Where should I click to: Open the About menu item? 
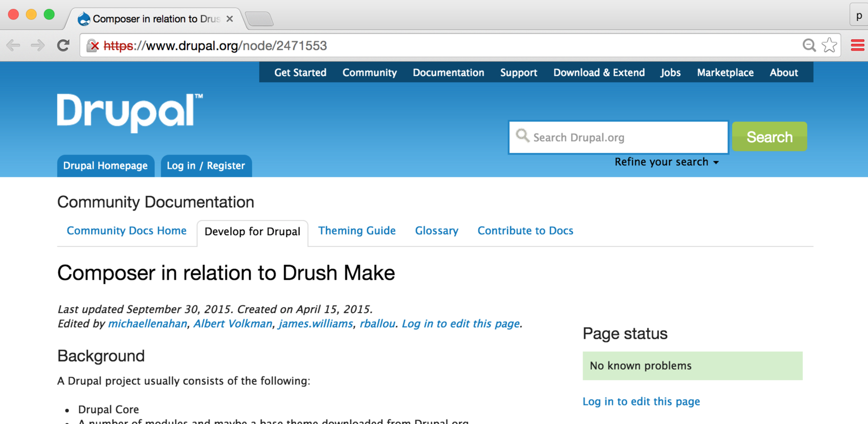coord(784,73)
